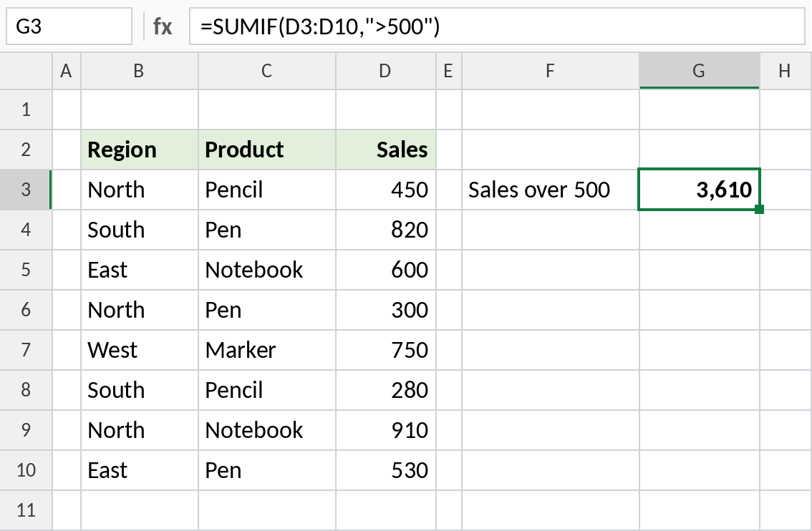
Task: Click the 'Sales over 500' label cell
Action: pyautogui.click(x=551, y=190)
